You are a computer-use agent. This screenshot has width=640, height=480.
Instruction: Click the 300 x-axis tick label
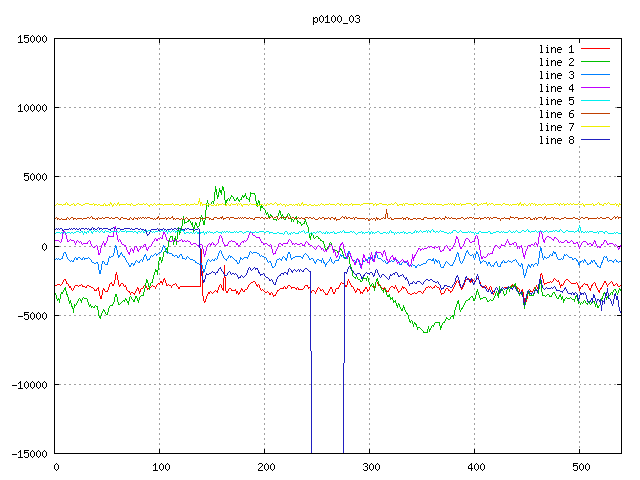click(370, 467)
